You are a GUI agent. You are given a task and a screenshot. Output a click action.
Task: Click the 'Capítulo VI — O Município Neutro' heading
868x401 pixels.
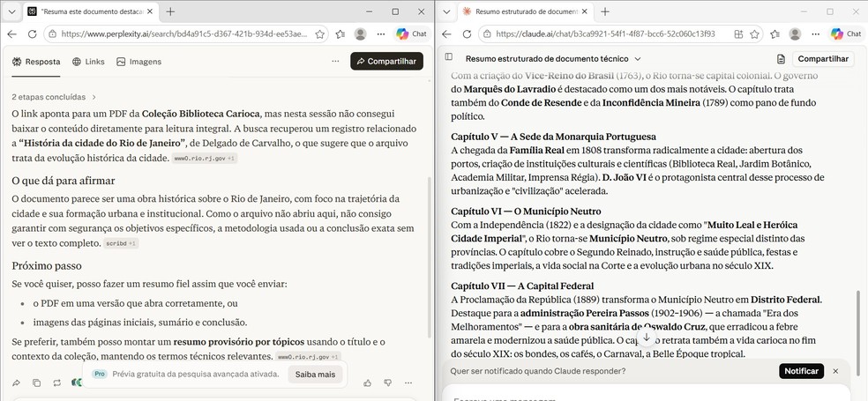click(526, 212)
